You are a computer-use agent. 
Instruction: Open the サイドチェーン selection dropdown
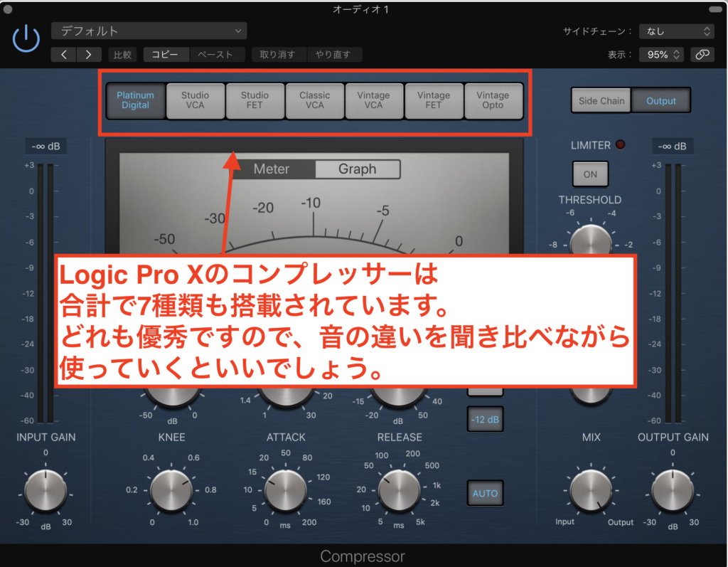676,31
